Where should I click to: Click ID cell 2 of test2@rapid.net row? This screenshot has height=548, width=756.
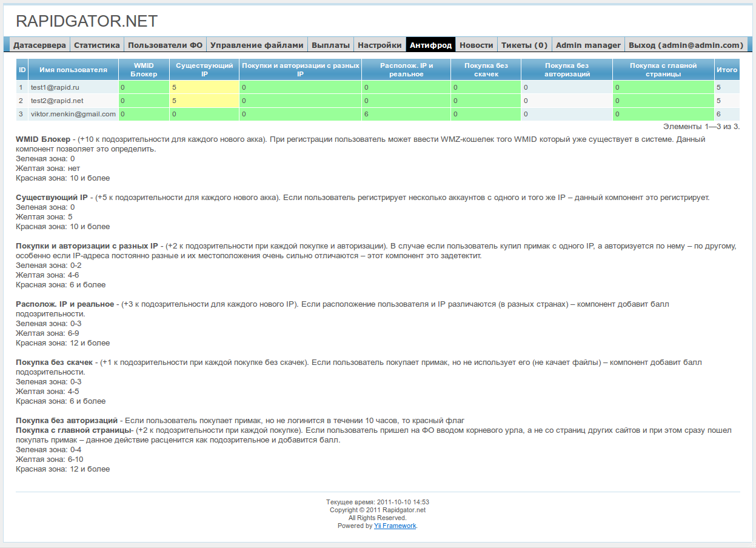[x=22, y=101]
